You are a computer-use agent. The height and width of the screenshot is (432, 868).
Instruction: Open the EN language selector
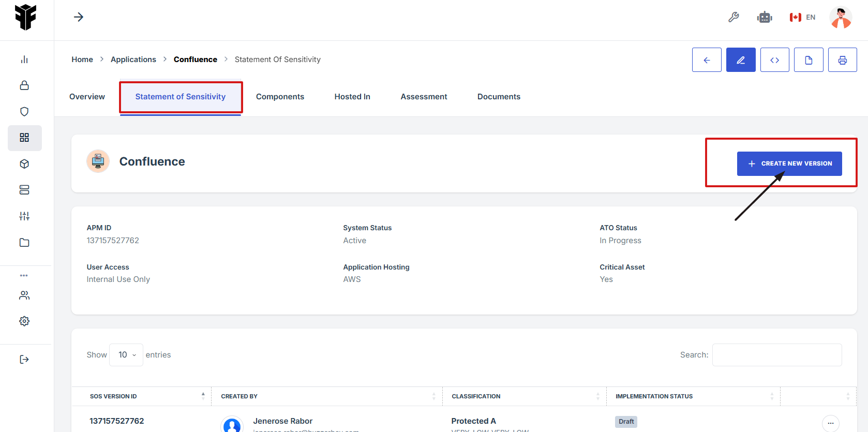pos(802,17)
